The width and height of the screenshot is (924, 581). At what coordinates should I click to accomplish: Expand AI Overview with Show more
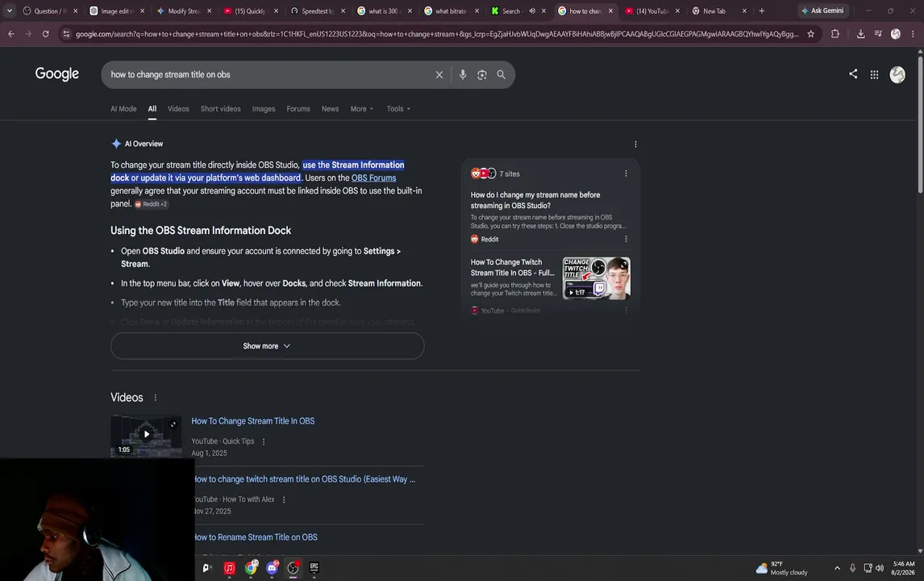coord(267,345)
